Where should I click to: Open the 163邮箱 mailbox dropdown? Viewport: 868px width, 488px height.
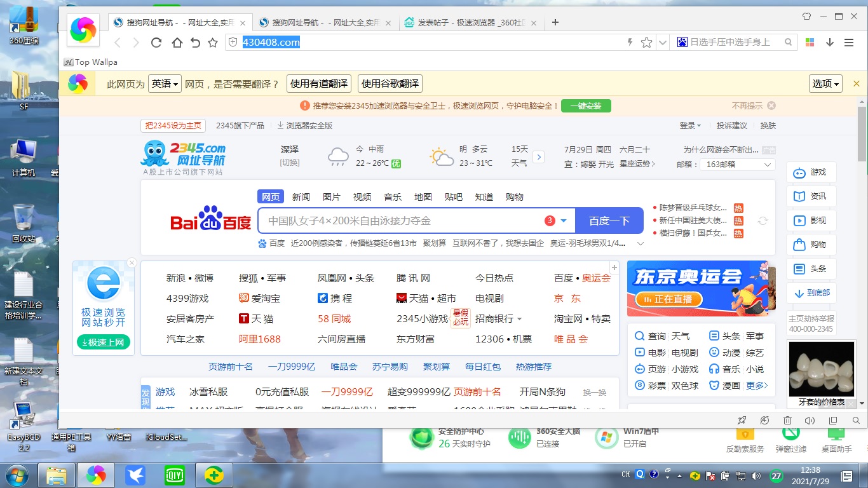[x=737, y=164]
